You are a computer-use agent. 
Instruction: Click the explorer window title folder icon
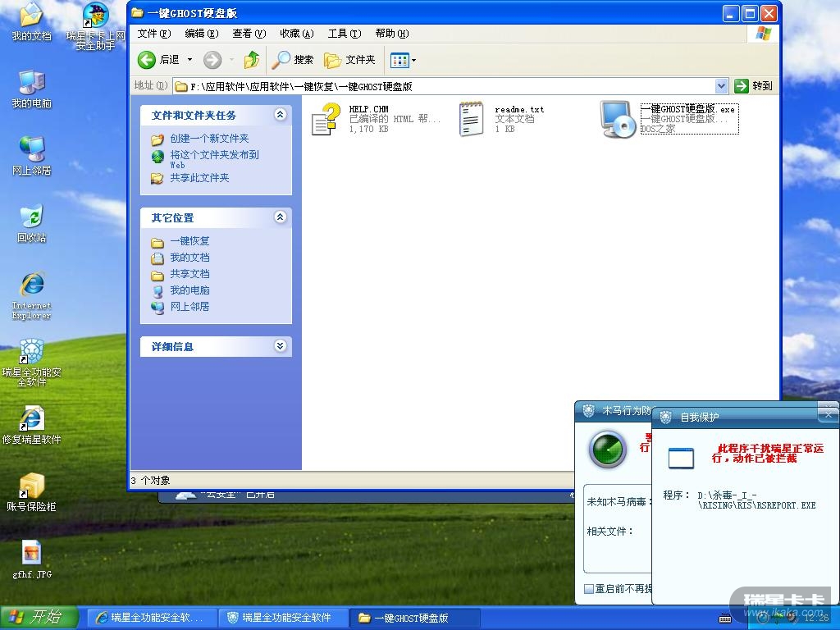tap(137, 12)
